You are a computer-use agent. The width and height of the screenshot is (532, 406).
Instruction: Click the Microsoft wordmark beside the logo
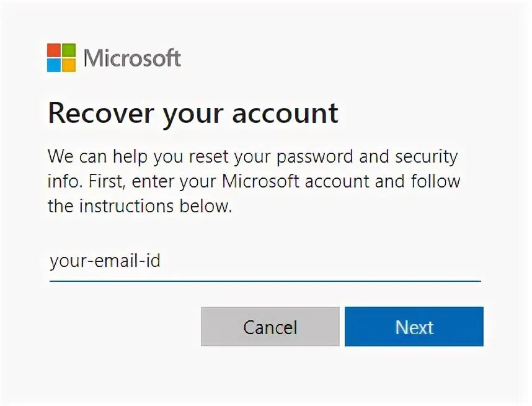[x=132, y=58]
